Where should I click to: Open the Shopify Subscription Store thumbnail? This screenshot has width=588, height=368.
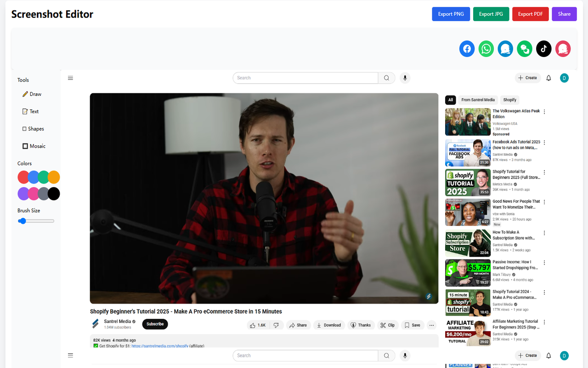pyautogui.click(x=468, y=243)
